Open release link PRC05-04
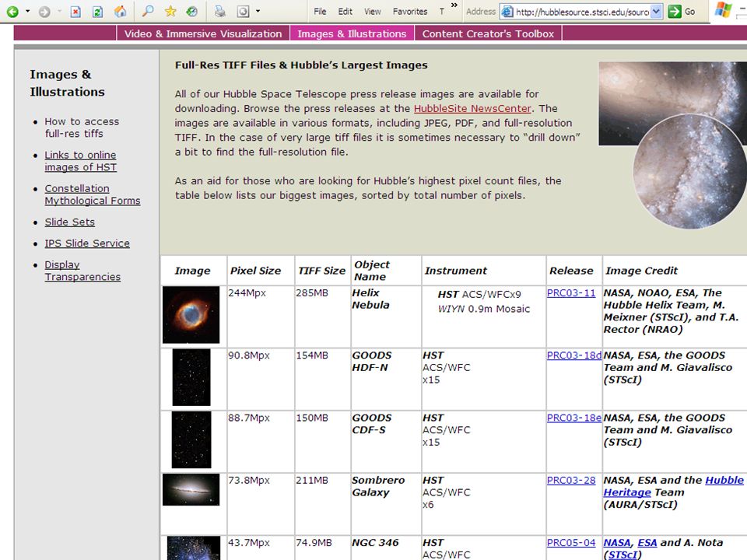The image size is (747, 560). tap(571, 542)
